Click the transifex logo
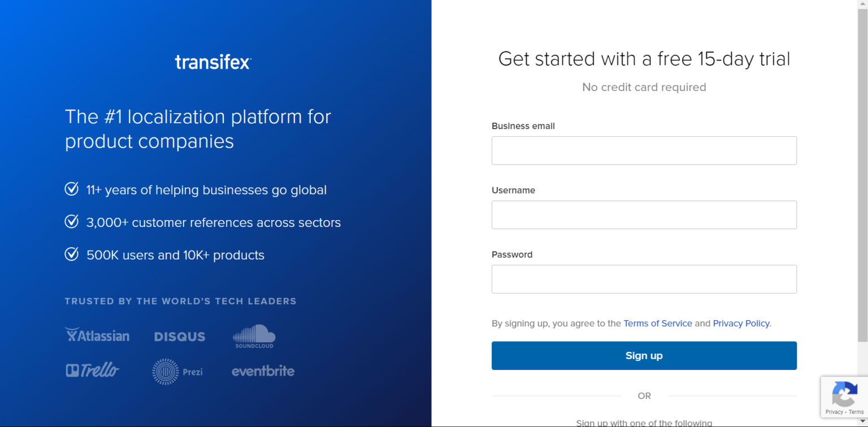868x427 pixels. click(212, 62)
